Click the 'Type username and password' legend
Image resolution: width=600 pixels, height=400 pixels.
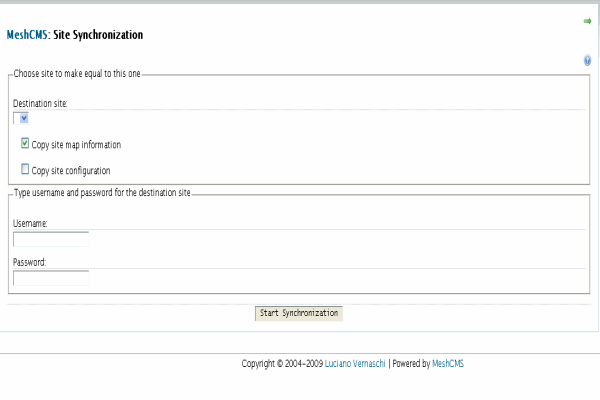102,193
